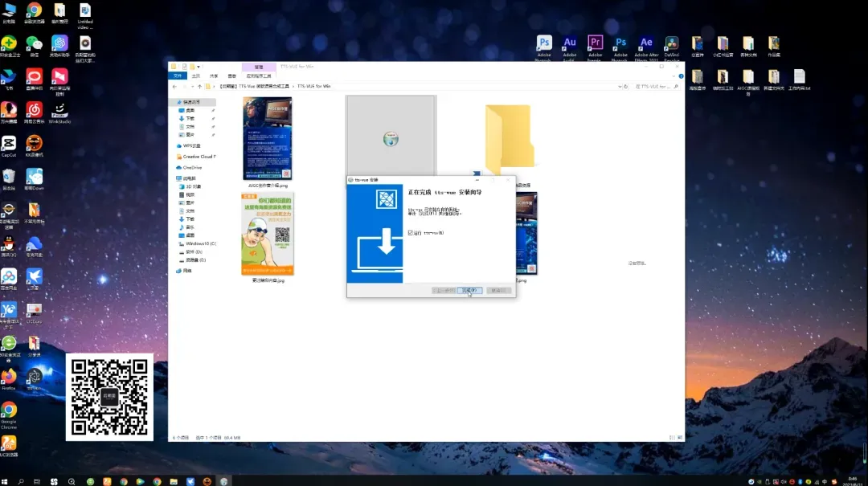This screenshot has height=486, width=868.
Task: Launch CapCut from the desktop
Action: [9, 144]
